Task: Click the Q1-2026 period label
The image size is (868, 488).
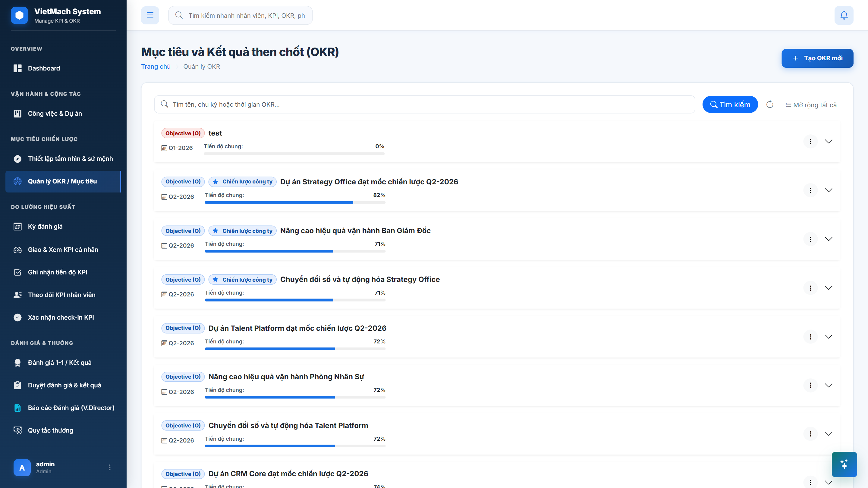Action: 181,148
